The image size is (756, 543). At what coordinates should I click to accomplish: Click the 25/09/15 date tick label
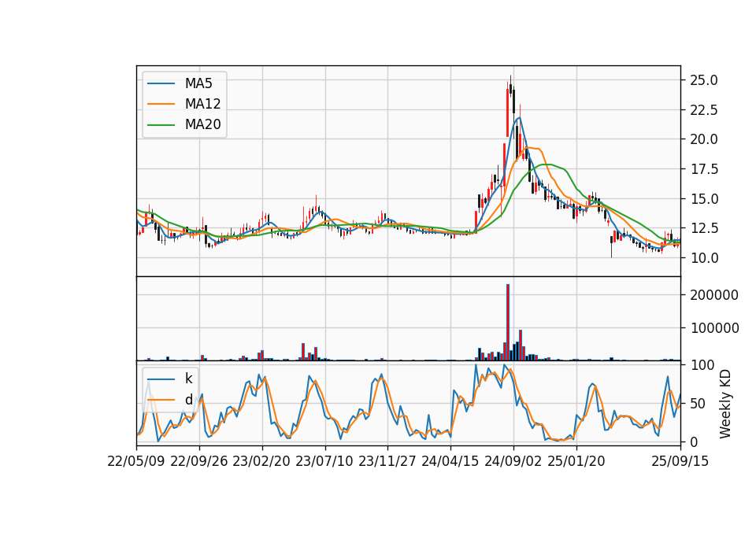click(680, 461)
